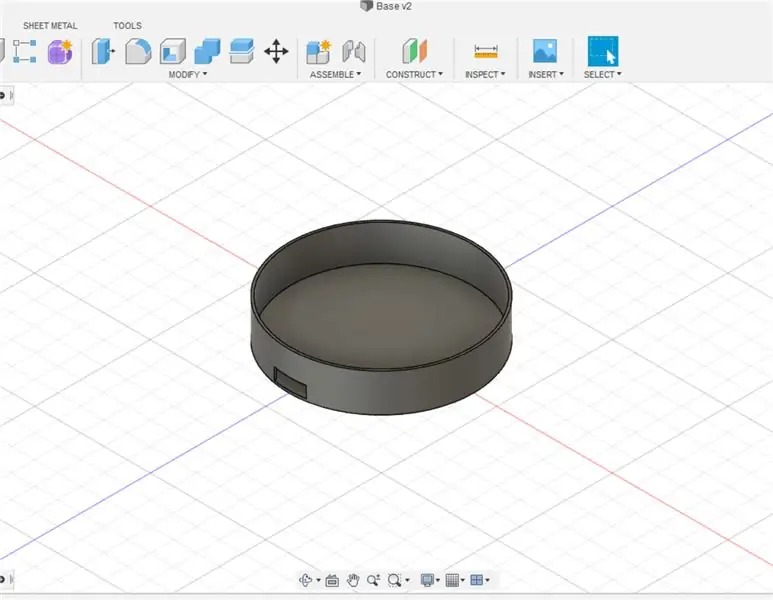The image size is (773, 600).
Task: Click the Insert image icon
Action: coord(545,51)
